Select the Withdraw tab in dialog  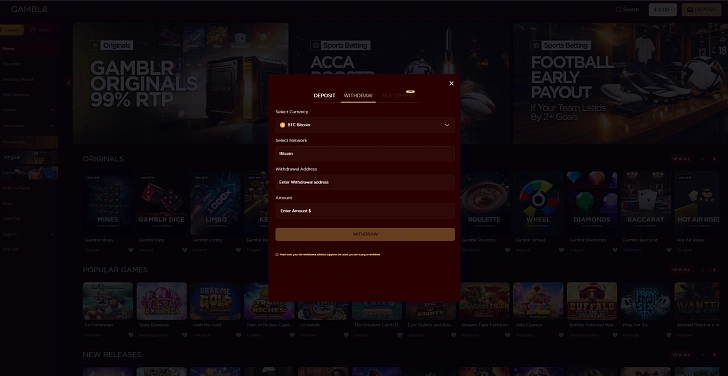point(358,96)
